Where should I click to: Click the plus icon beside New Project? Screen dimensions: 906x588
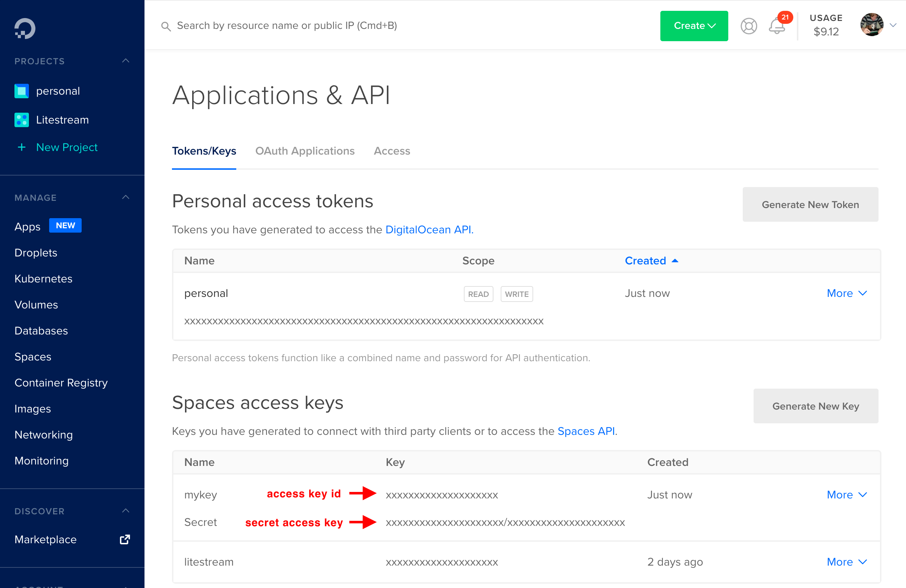pyautogui.click(x=21, y=147)
